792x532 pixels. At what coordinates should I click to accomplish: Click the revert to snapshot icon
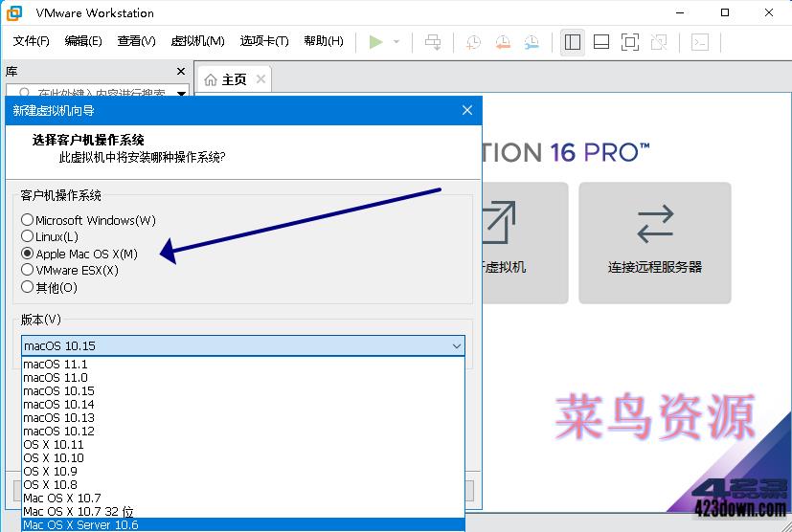[503, 41]
